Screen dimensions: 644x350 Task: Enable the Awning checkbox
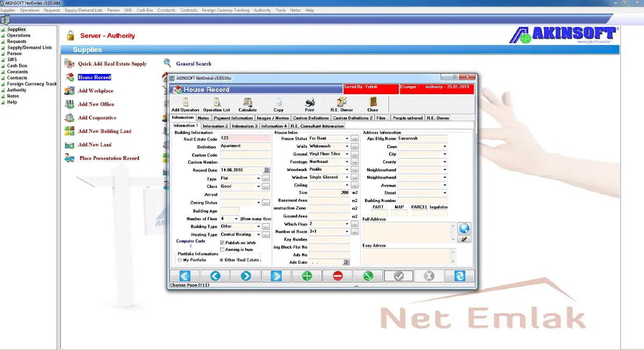pos(222,250)
